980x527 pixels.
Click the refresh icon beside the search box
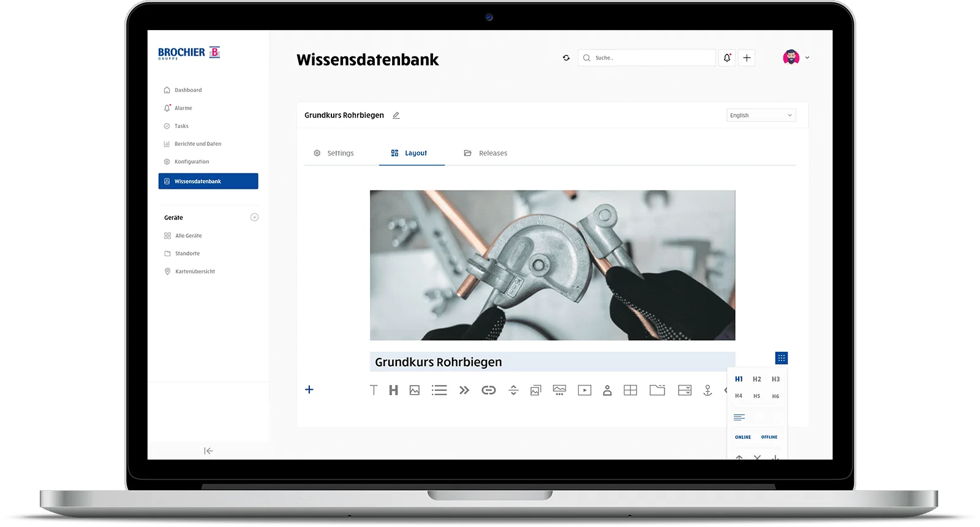(566, 58)
